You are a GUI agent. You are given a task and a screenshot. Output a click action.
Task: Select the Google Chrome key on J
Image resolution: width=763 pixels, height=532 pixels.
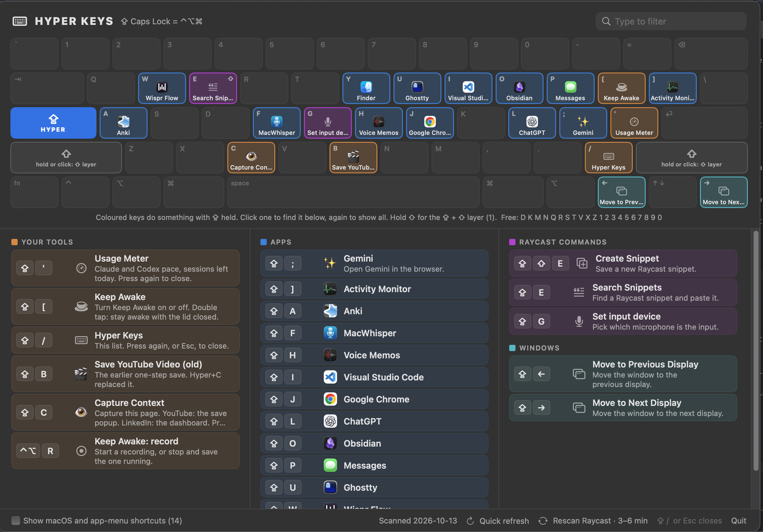click(429, 123)
